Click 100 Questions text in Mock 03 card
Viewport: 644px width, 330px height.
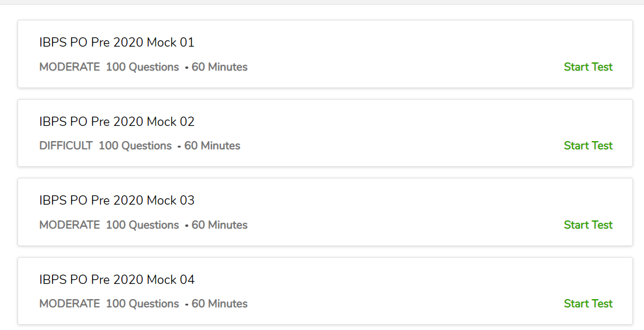143,225
